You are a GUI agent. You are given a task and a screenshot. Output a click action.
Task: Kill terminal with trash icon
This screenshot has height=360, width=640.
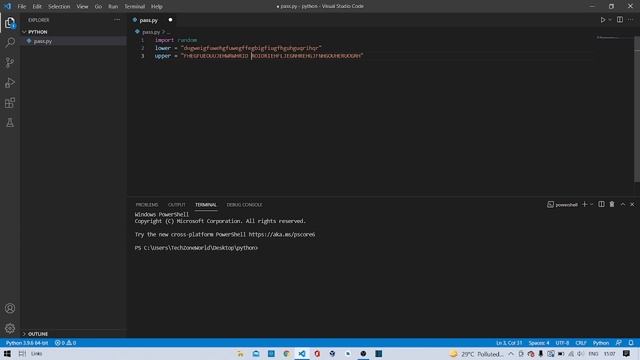coord(612,204)
